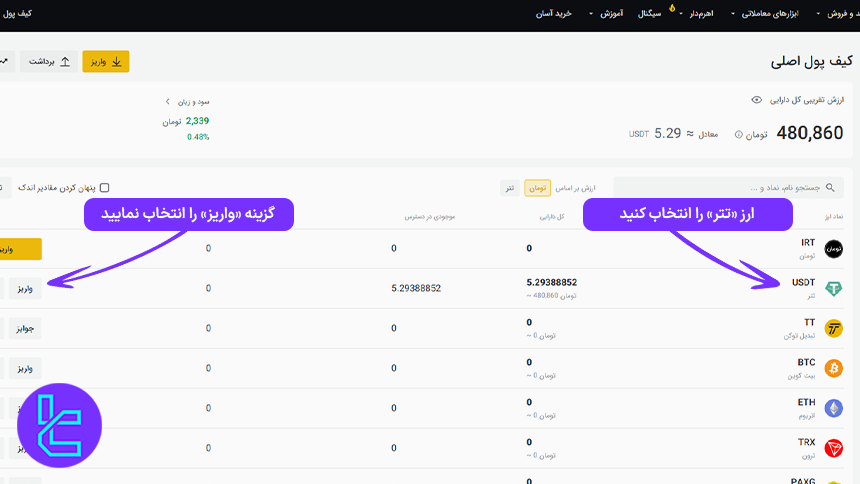Click the asset search input field

[x=728, y=188]
